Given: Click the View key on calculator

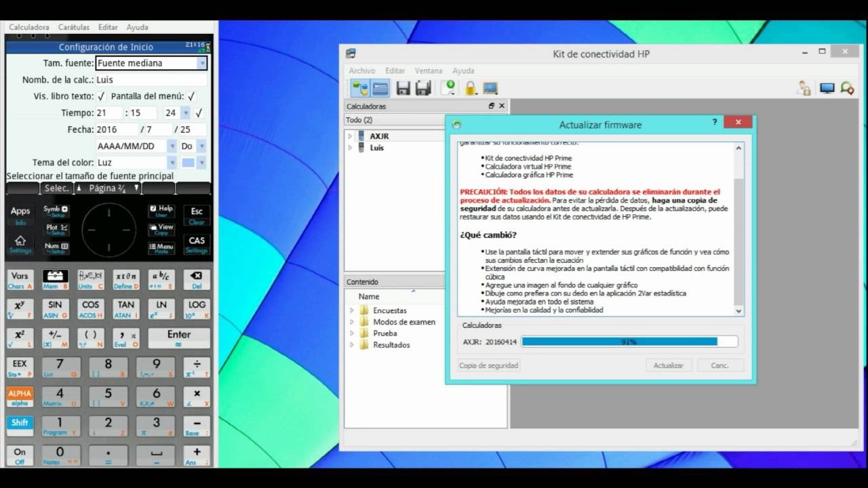Looking at the screenshot, I should (x=161, y=229).
